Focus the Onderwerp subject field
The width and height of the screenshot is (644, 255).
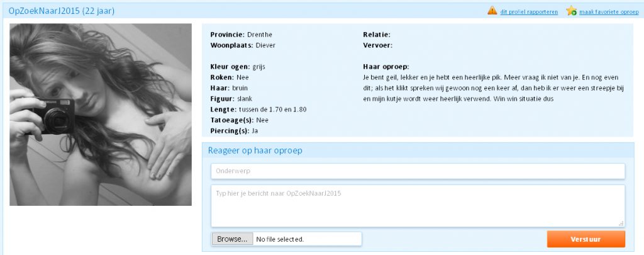[418, 171]
